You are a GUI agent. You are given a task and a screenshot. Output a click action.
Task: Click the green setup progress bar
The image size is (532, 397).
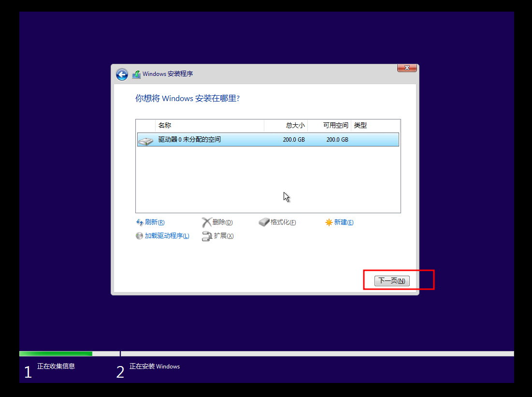56,354
